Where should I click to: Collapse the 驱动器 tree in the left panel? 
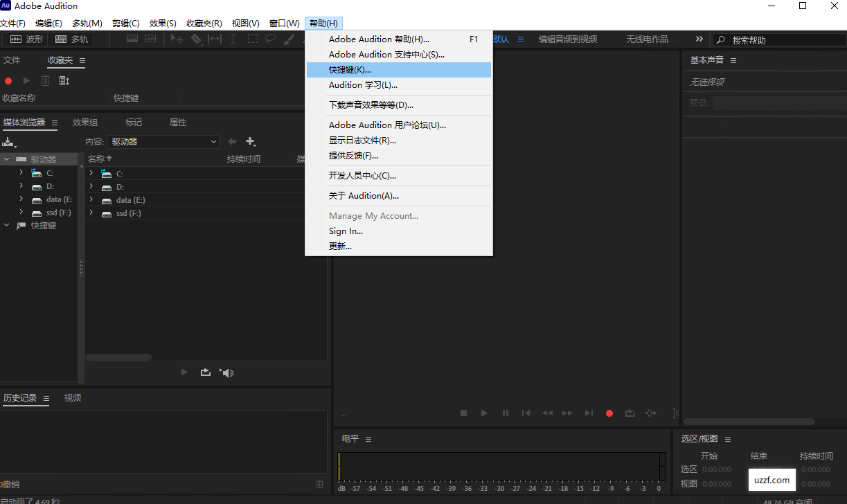[x=6, y=159]
